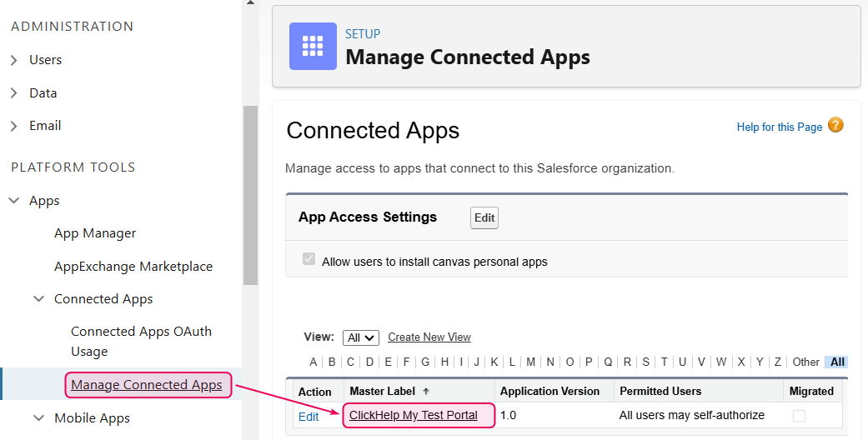Filter list by letter K

point(494,362)
